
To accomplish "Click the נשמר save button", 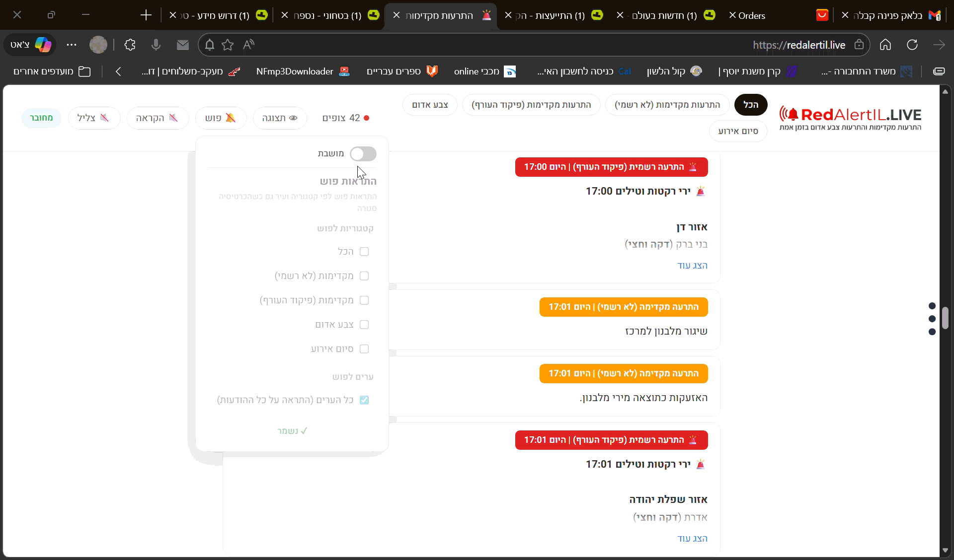I will 292,430.
